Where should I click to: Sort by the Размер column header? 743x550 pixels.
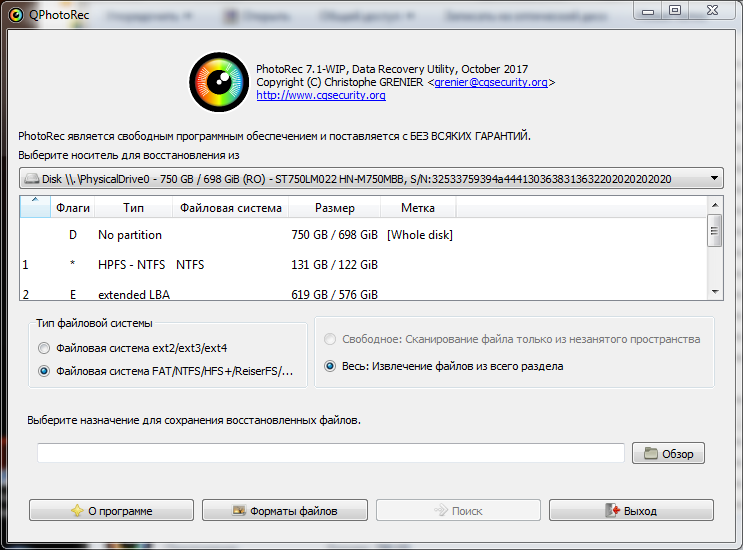(x=335, y=208)
